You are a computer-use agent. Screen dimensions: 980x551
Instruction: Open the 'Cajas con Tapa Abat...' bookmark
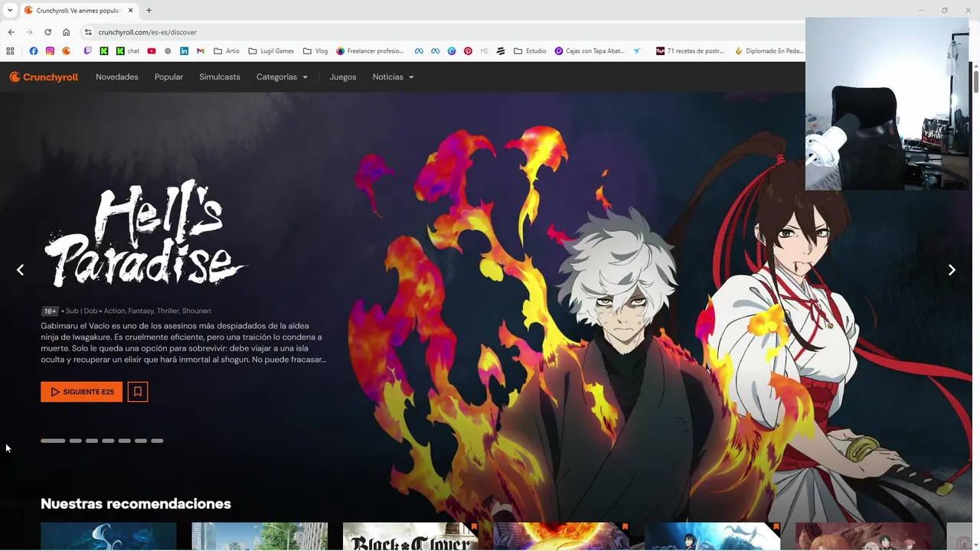pos(590,51)
